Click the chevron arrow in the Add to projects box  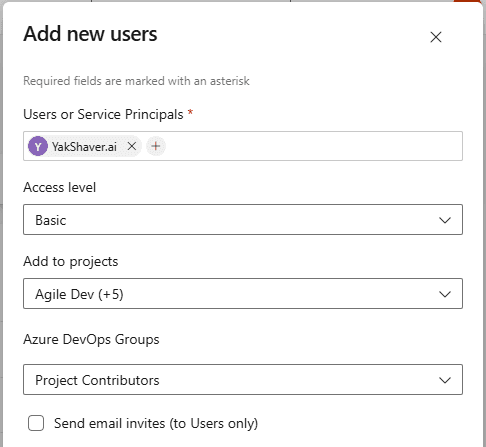[x=445, y=294]
